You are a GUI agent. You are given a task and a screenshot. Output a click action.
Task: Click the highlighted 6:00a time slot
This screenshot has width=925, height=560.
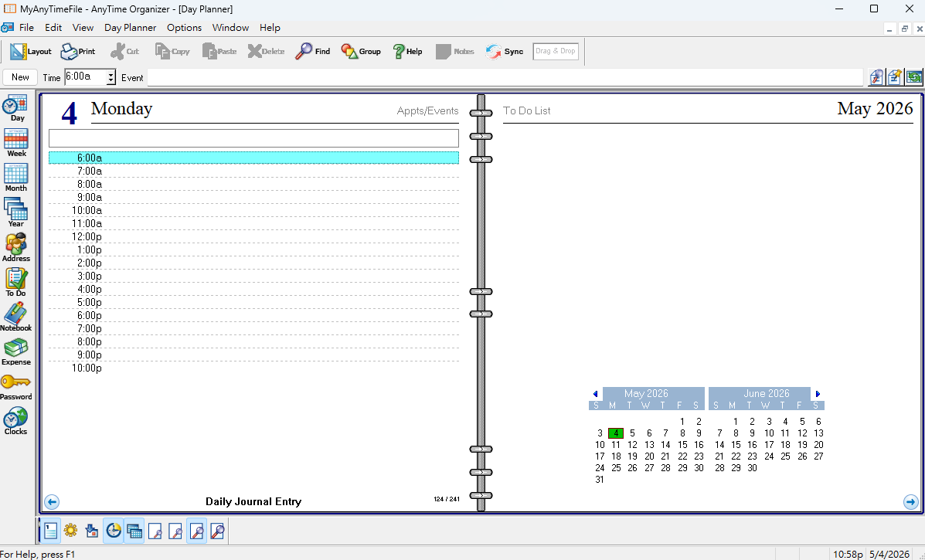(253, 158)
